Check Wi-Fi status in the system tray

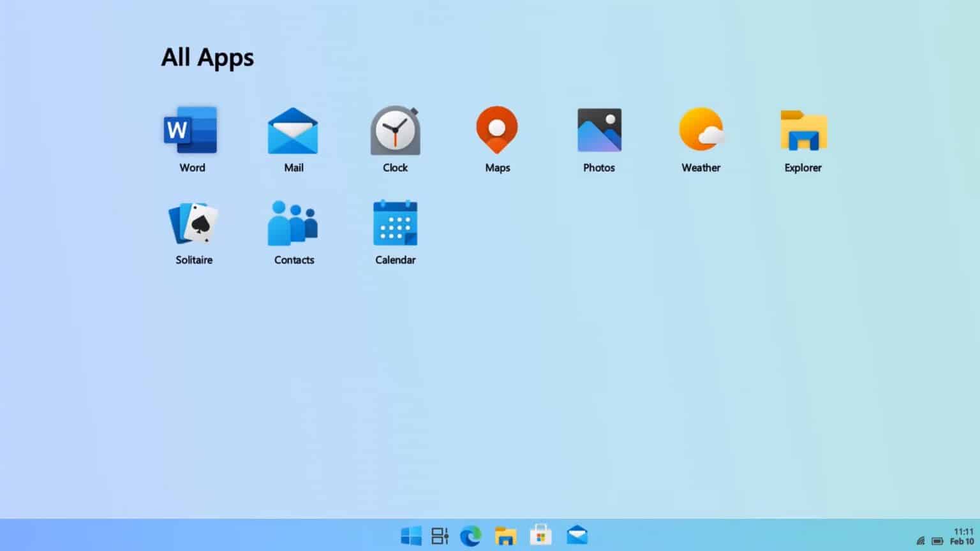(921, 540)
